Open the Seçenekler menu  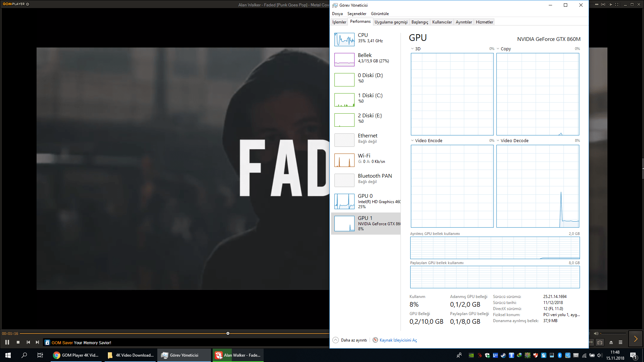tap(357, 14)
